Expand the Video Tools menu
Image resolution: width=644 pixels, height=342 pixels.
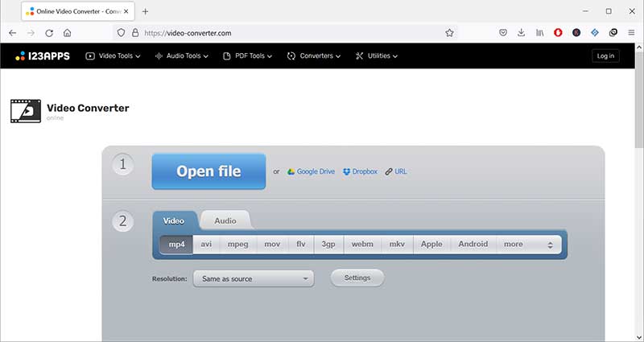click(x=113, y=56)
